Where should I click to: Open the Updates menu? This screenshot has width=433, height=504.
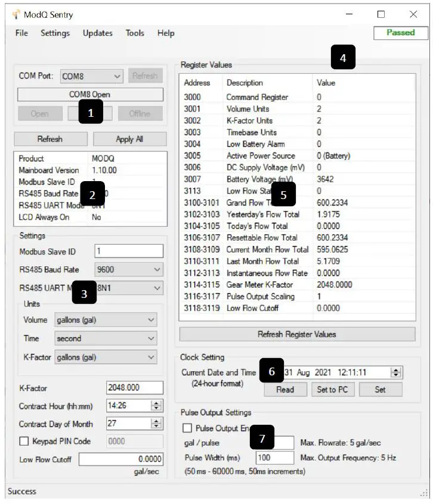[97, 33]
